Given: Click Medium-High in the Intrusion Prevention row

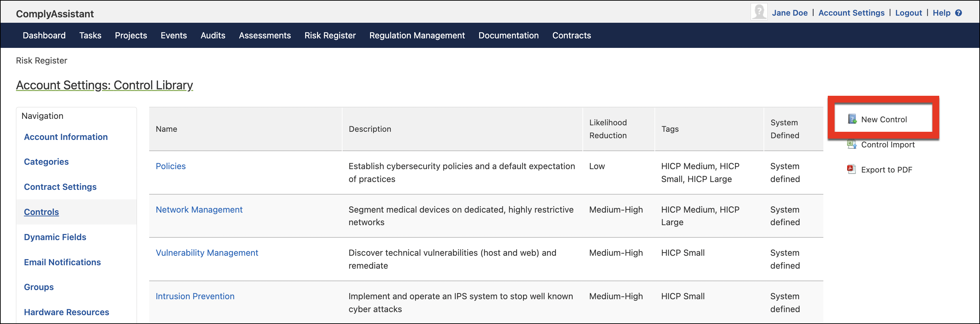Looking at the screenshot, I should pyautogui.click(x=616, y=296).
